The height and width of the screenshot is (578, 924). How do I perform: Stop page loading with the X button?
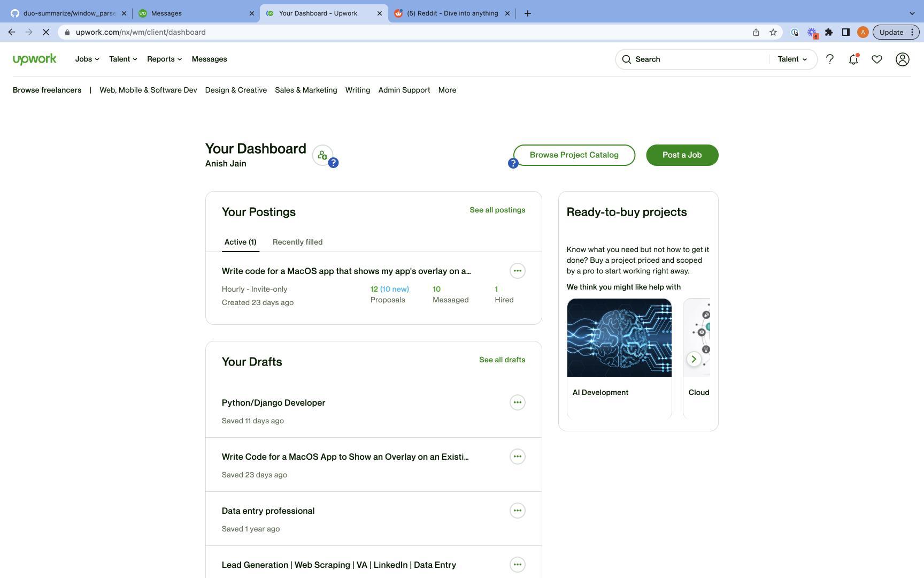[46, 32]
